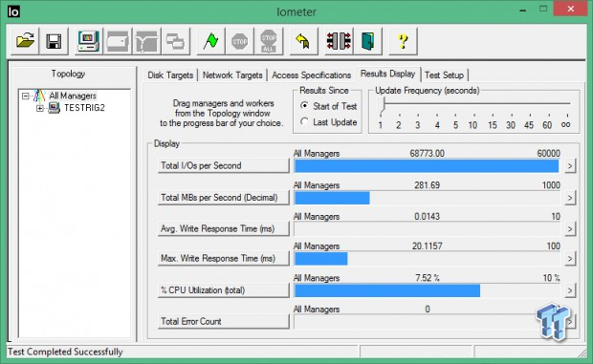The image size is (593, 364).
Task: Click the grayed new network worker icon
Action: tap(146, 41)
